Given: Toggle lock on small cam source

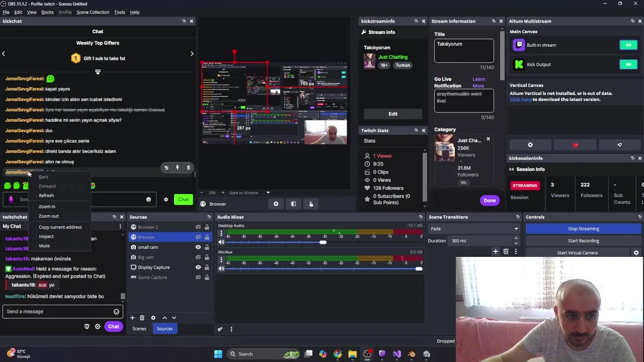Looking at the screenshot, I should tap(206, 247).
